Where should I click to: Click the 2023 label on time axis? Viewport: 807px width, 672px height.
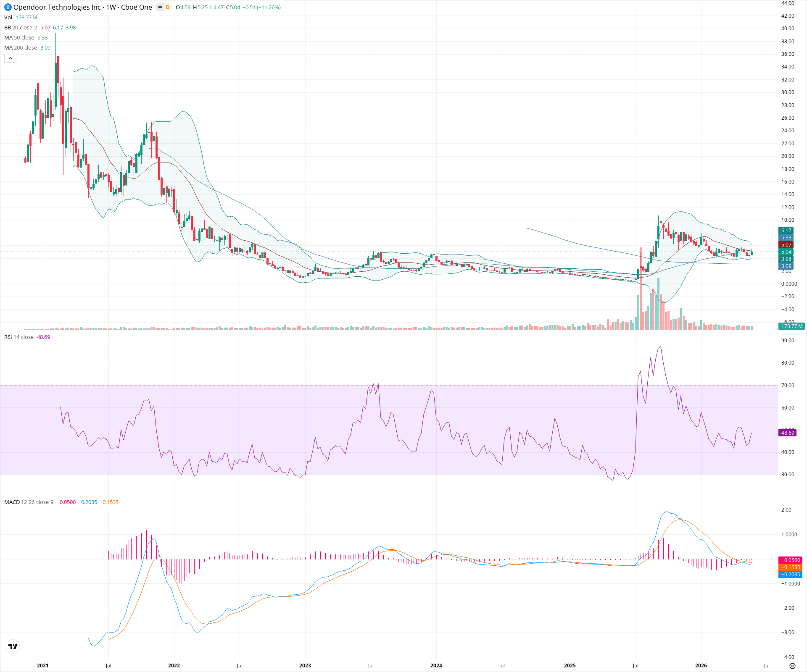[305, 665]
